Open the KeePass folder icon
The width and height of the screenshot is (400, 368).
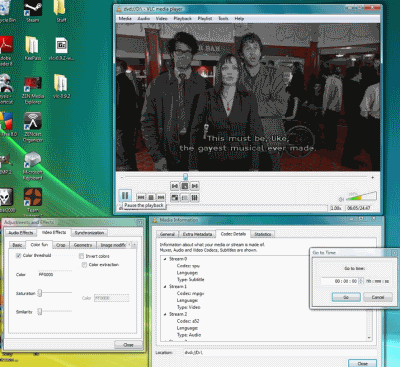33,48
